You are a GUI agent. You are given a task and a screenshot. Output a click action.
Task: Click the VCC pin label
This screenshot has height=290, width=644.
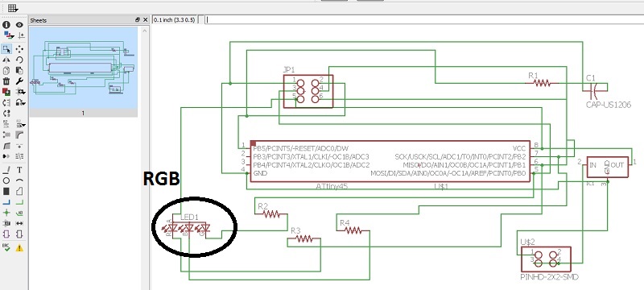(x=519, y=148)
